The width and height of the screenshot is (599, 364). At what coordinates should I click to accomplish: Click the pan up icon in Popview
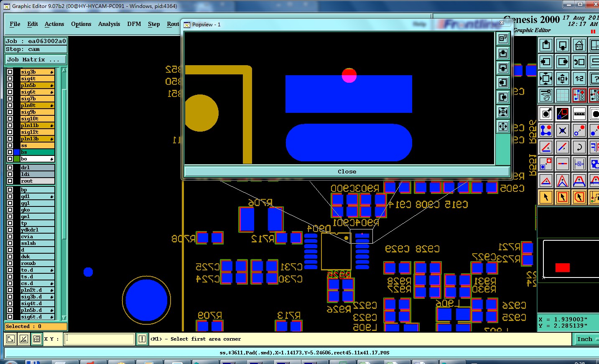(503, 53)
